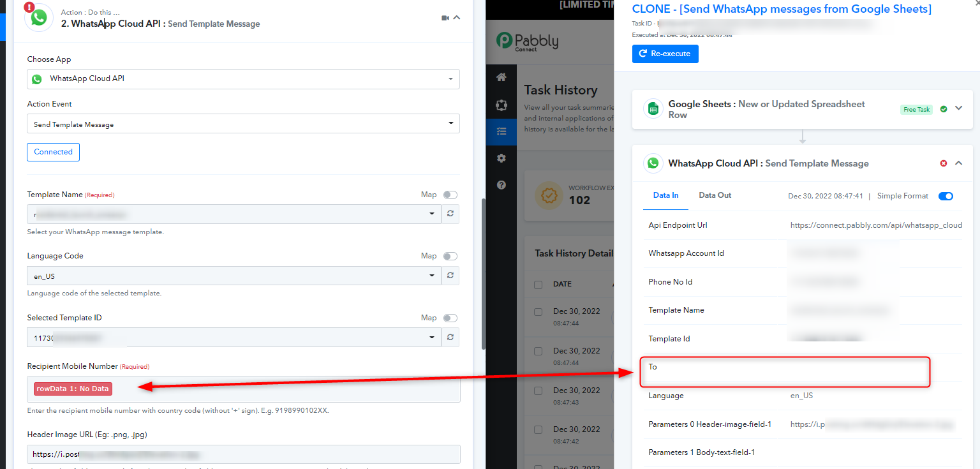Toggle Map switch for Template Name

point(450,195)
